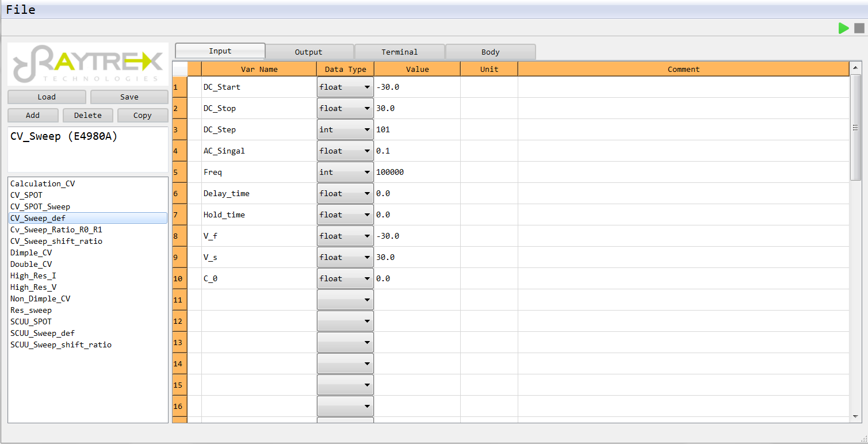Open data type dropdown for Delay_time
The height and width of the screenshot is (444, 868).
tap(345, 193)
